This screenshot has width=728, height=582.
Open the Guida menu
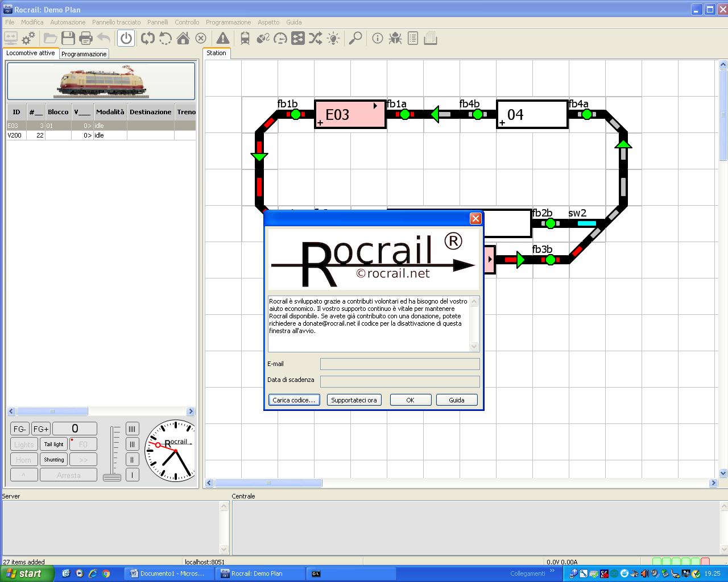click(293, 22)
